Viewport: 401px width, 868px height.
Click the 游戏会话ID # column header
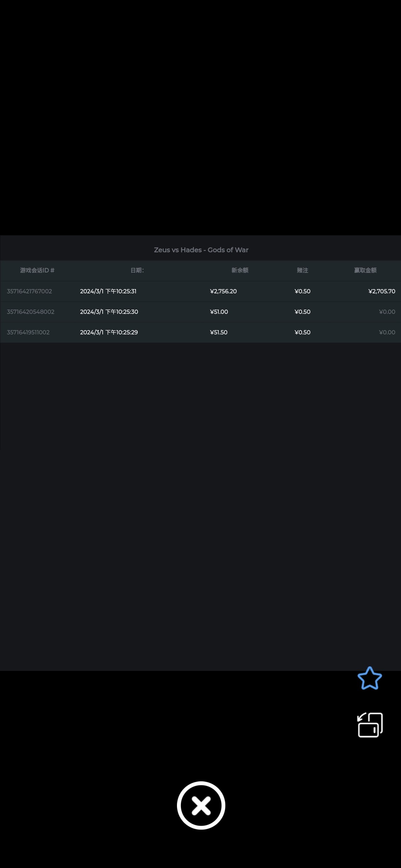click(x=37, y=270)
